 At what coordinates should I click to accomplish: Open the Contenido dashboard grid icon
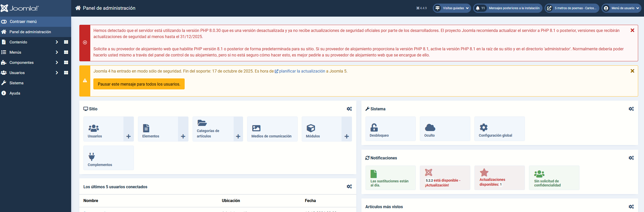66,42
